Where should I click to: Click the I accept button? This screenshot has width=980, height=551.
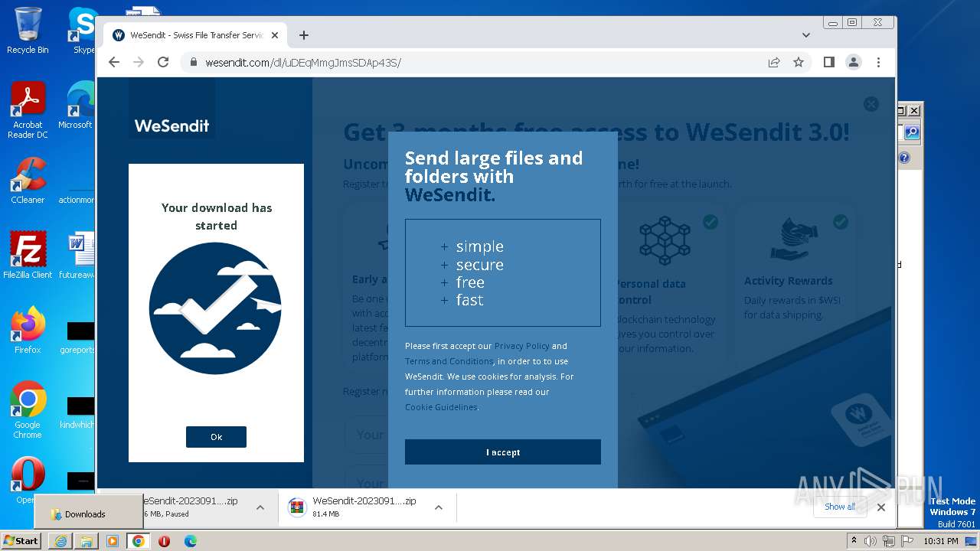coord(503,452)
